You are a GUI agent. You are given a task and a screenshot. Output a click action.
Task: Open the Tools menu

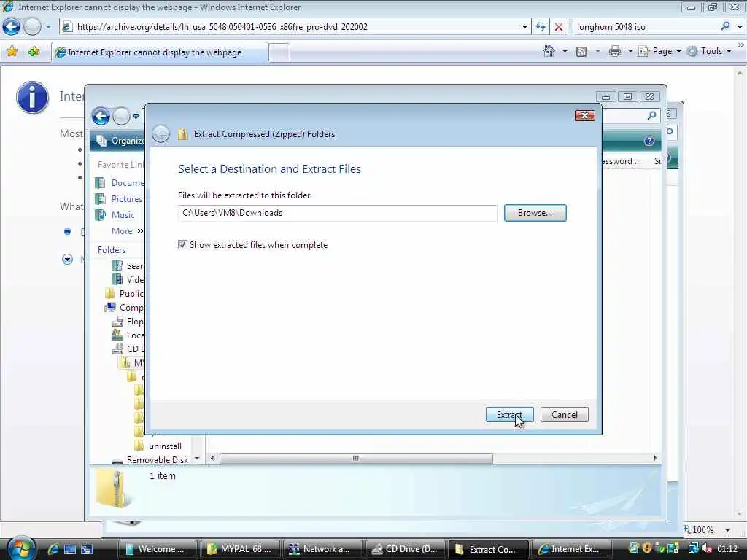[x=710, y=51]
